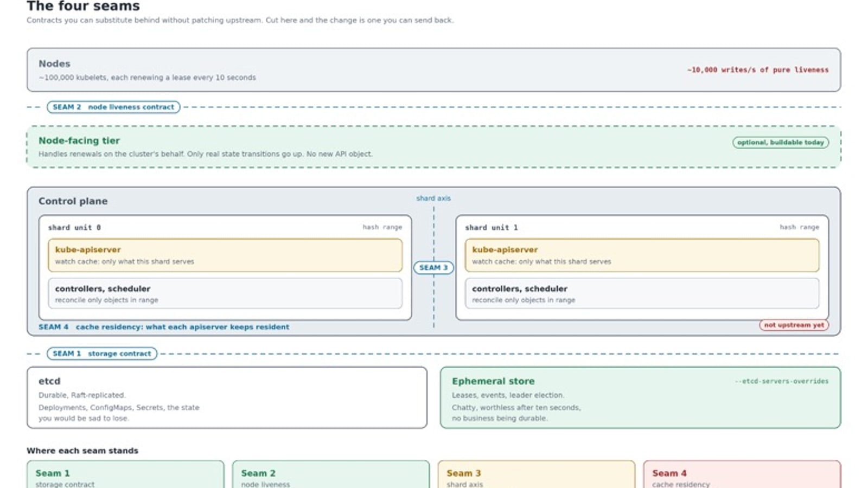Screen dimensions: 868x488
Task: Select the 'shard unit 0' label
Action: (74, 228)
